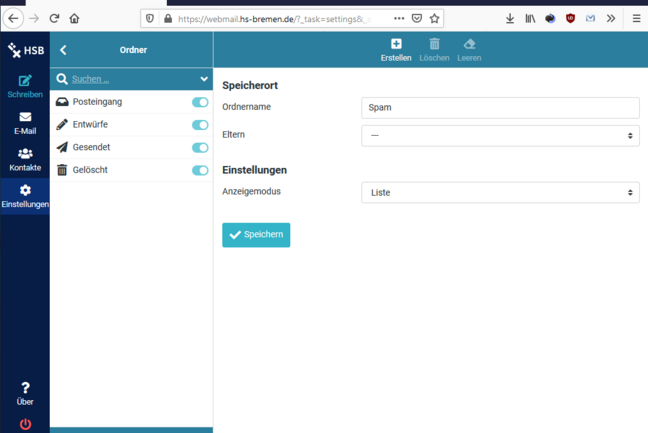
Task: Toggle the Posteingang subscription switch
Action: click(x=200, y=102)
